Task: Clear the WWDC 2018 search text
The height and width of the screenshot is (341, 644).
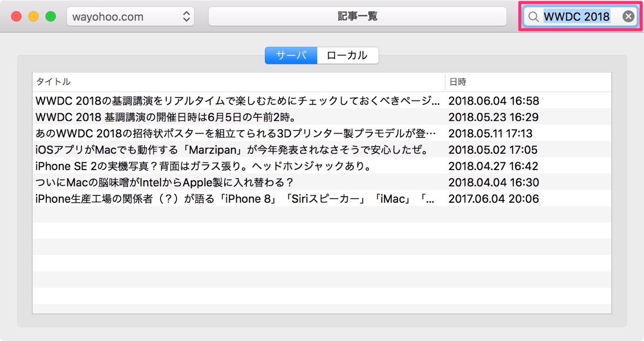Action: click(628, 17)
